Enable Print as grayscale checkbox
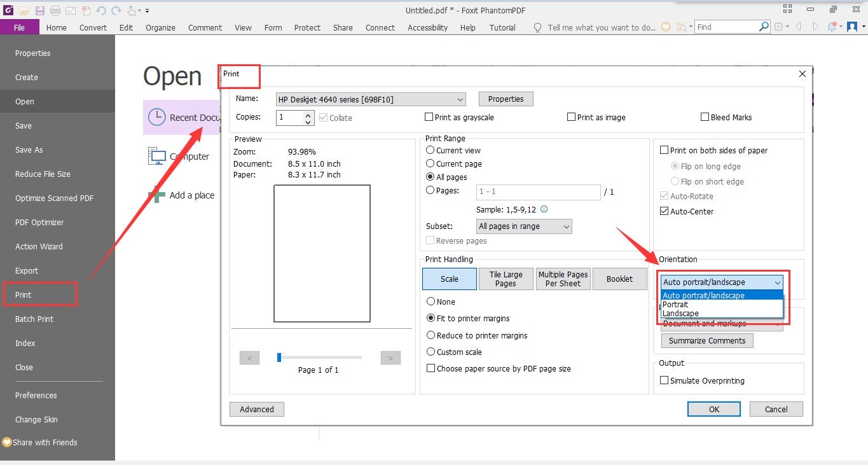 pos(429,117)
